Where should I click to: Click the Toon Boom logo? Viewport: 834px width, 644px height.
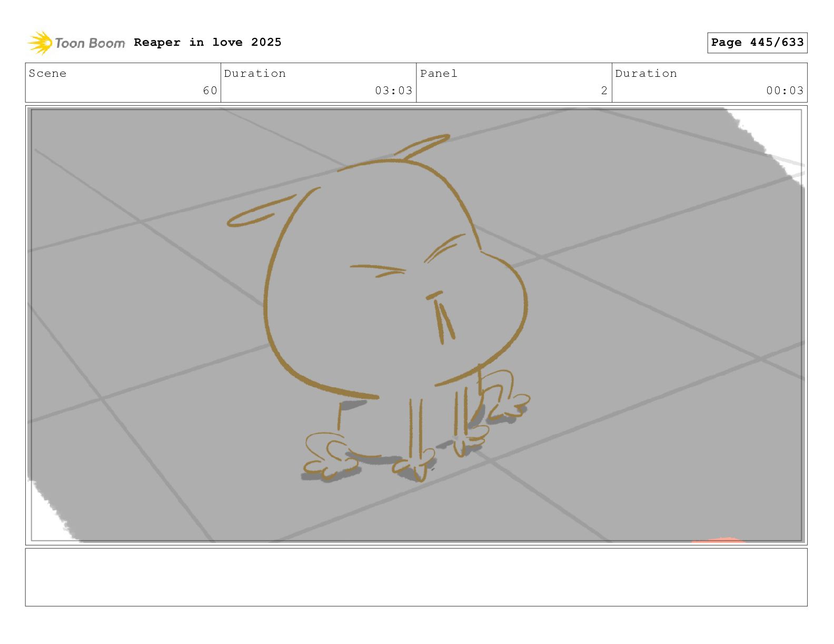click(76, 43)
